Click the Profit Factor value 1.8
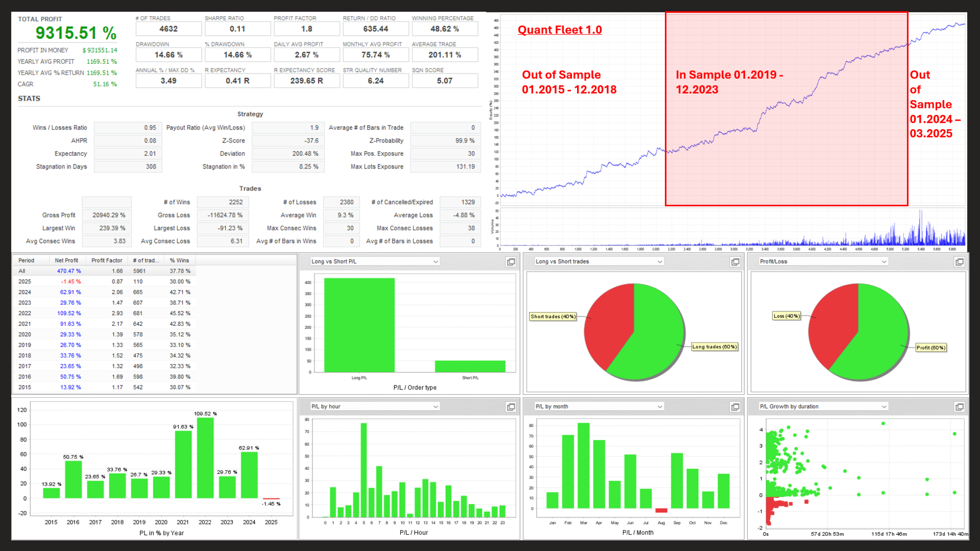Viewport: 980px width, 551px height. pyautogui.click(x=306, y=29)
